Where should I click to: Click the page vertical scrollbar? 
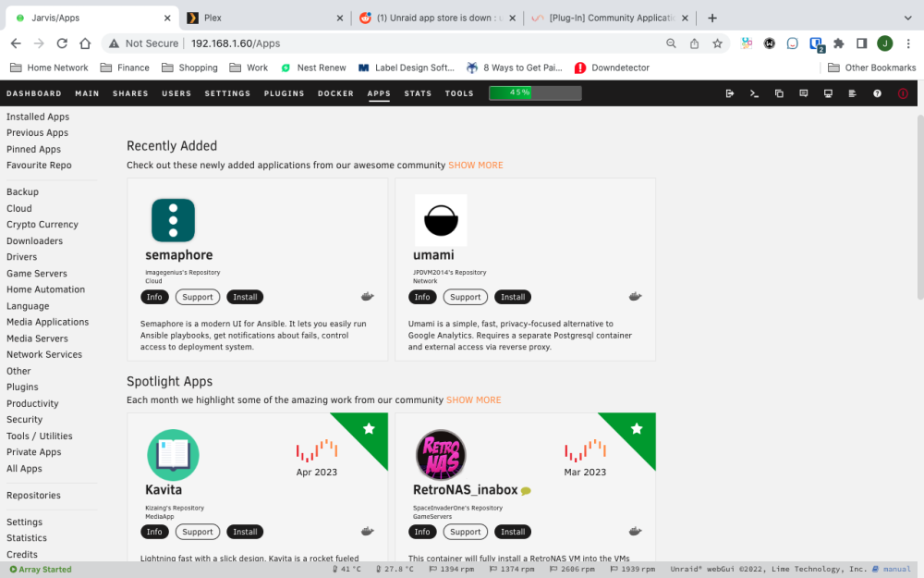[x=920, y=206]
